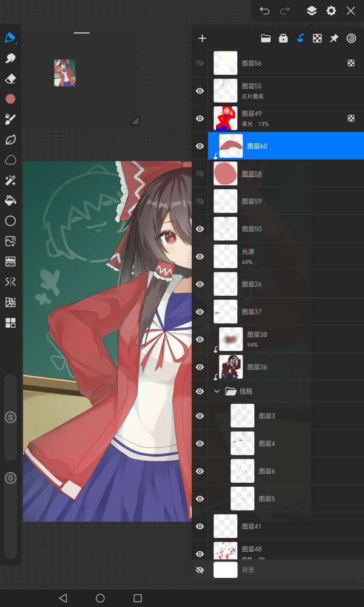The height and width of the screenshot is (607, 364).
Task: Select the eyedropper brush tool
Action: click(x=10, y=119)
